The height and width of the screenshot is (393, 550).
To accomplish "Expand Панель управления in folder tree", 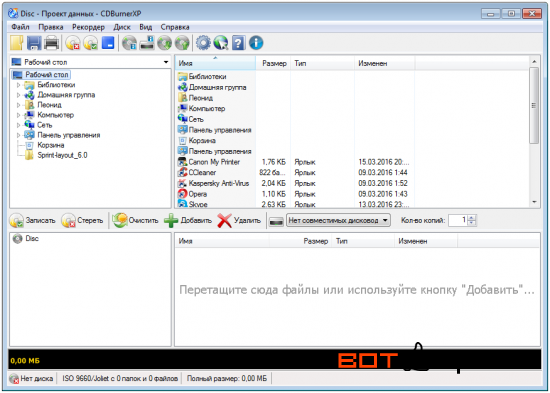I will 19,135.
